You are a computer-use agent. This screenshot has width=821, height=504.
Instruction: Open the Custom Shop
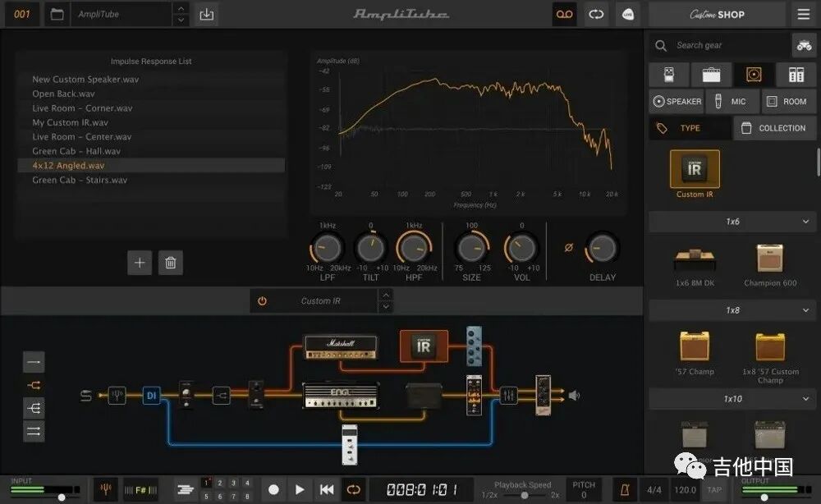pyautogui.click(x=717, y=14)
